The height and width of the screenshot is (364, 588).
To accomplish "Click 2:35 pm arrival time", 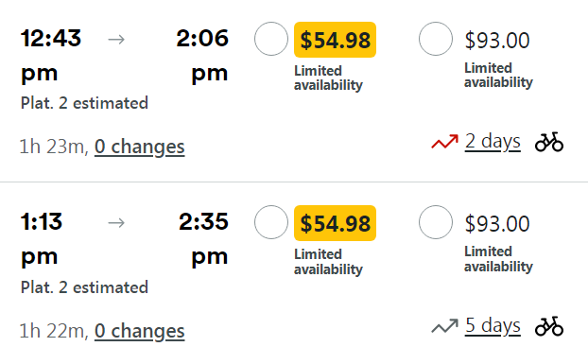I will coord(203,239).
